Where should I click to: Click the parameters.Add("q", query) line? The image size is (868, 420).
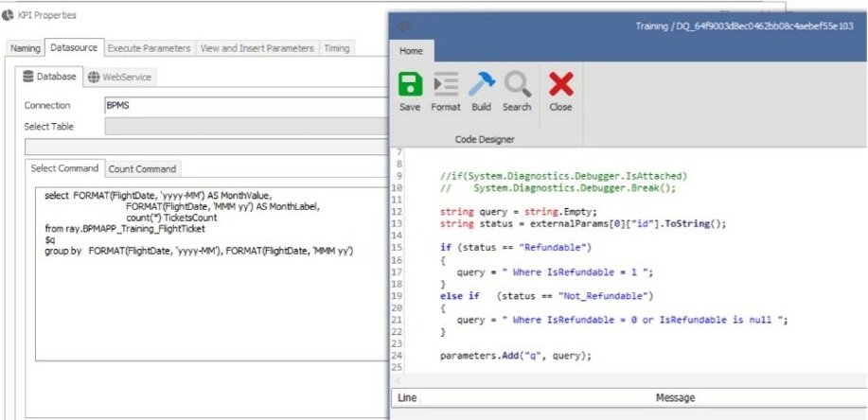point(516,356)
